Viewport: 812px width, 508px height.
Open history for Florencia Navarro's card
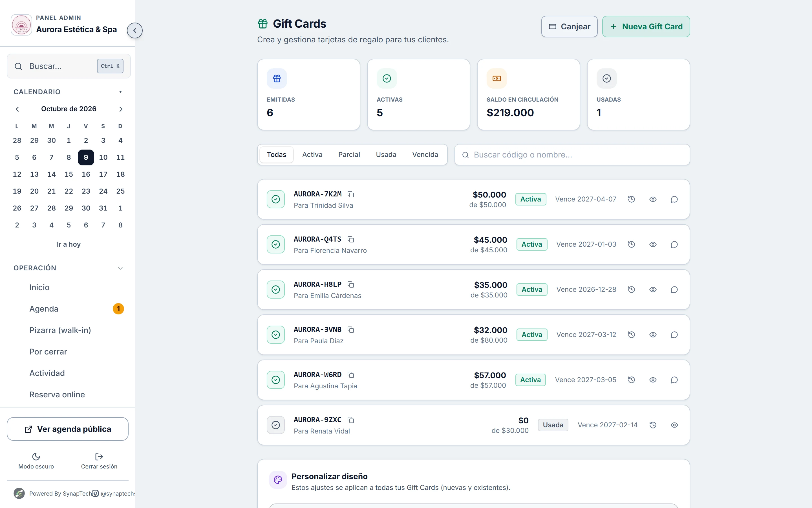tap(632, 244)
